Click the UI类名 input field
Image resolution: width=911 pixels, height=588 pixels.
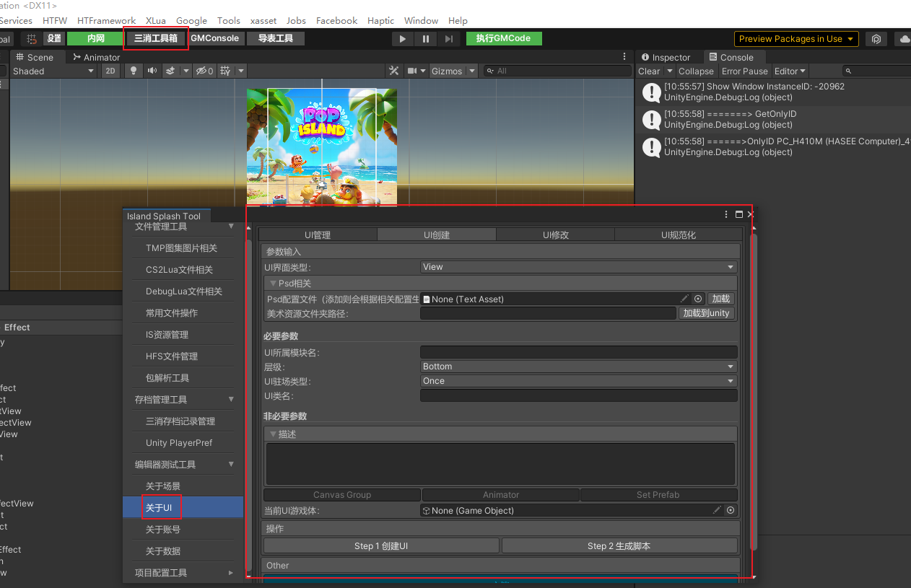pyautogui.click(x=578, y=395)
